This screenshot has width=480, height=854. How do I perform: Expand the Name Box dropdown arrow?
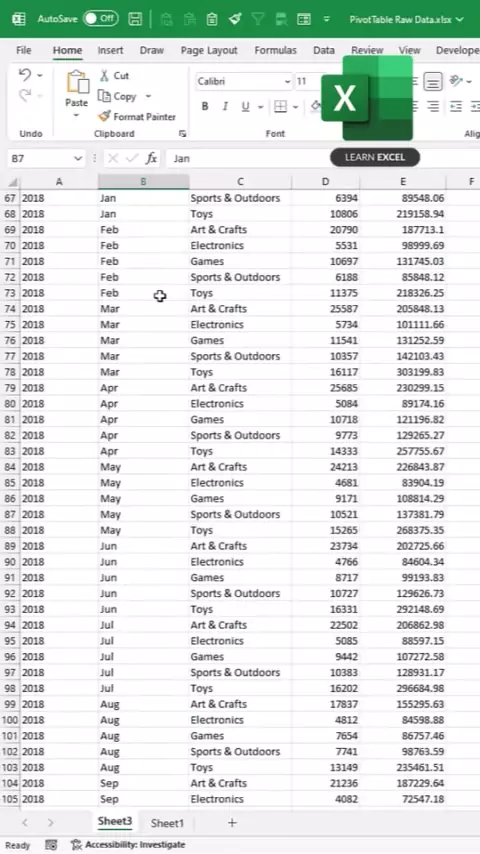click(78, 158)
